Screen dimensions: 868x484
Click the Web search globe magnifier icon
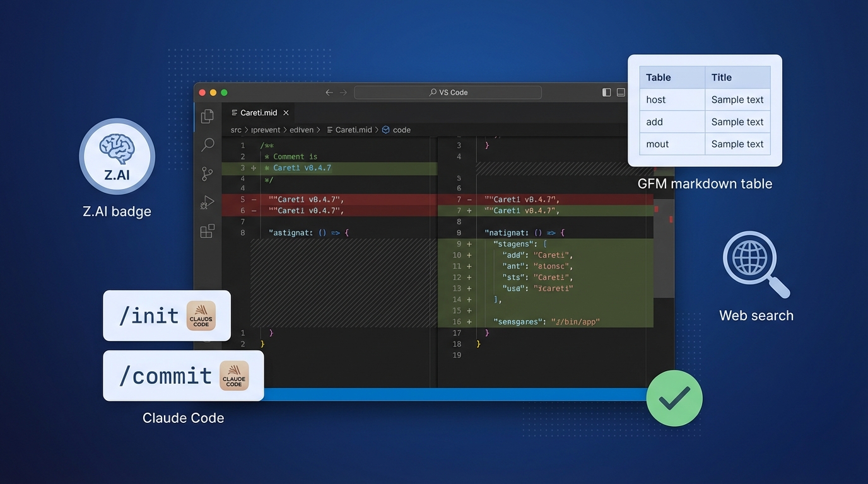coord(755,263)
